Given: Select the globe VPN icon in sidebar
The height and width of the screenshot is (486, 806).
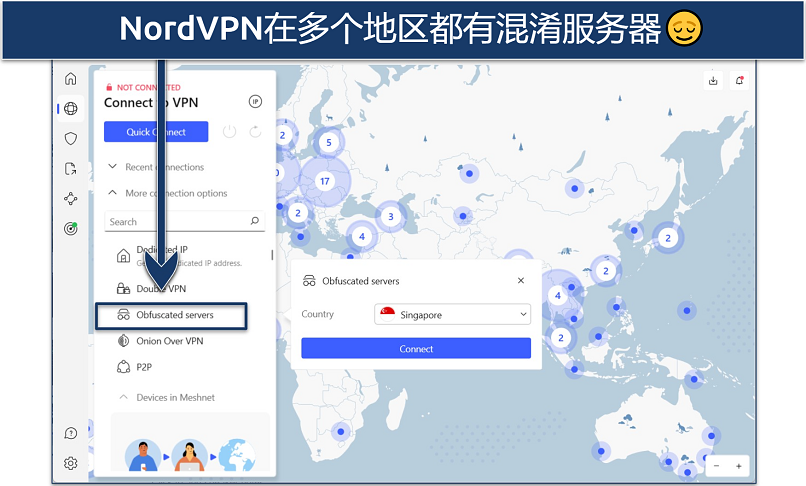Looking at the screenshot, I should [70, 109].
